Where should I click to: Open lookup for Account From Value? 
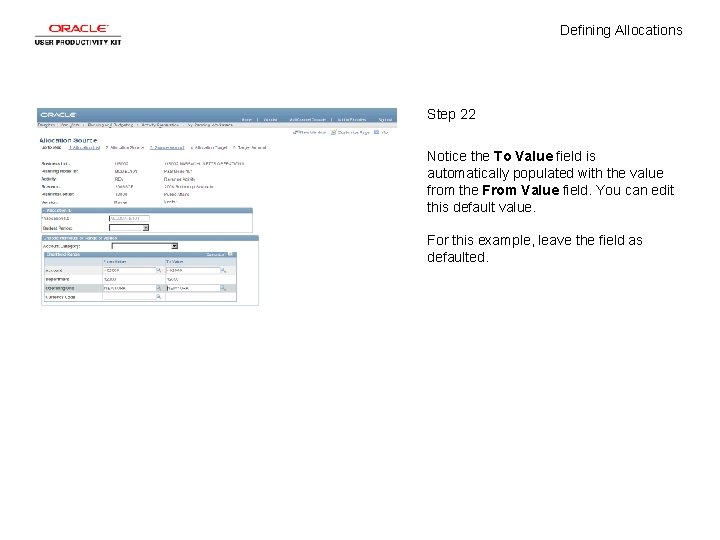(159, 270)
